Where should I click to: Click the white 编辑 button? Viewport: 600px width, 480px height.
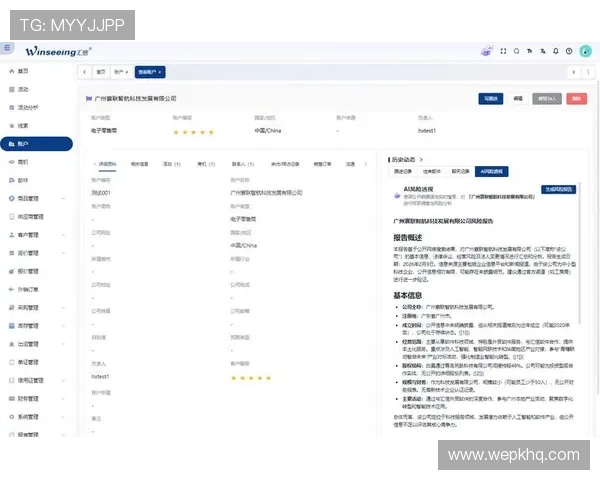(x=518, y=99)
